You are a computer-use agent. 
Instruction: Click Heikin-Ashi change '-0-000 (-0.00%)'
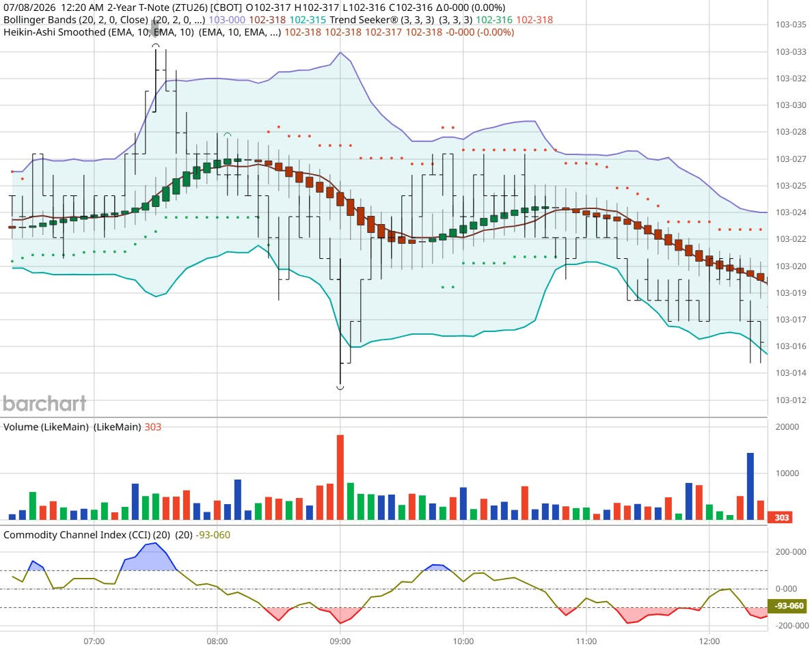(x=480, y=32)
